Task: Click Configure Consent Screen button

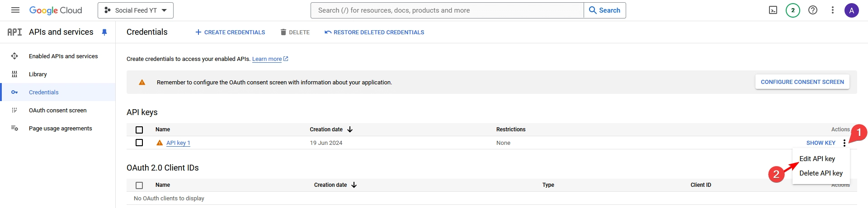Action: 802,82
